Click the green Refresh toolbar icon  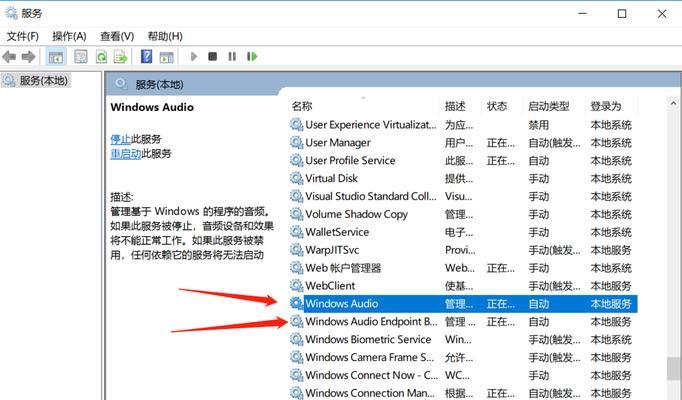tap(101, 57)
